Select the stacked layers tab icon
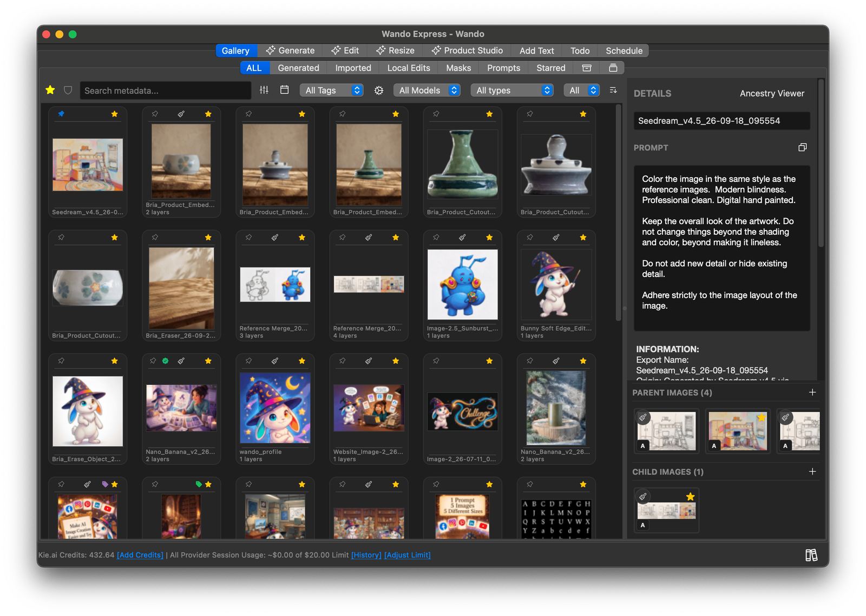Image resolution: width=866 pixels, height=616 pixels. (613, 68)
